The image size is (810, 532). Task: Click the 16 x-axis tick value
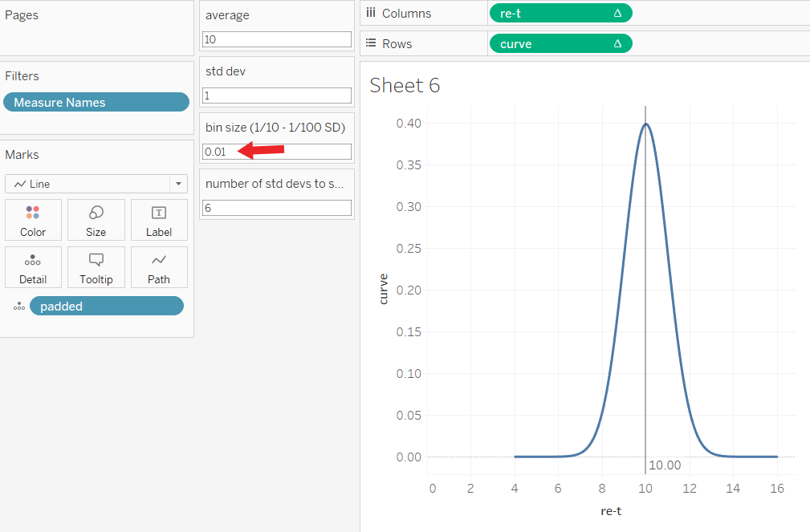777,488
